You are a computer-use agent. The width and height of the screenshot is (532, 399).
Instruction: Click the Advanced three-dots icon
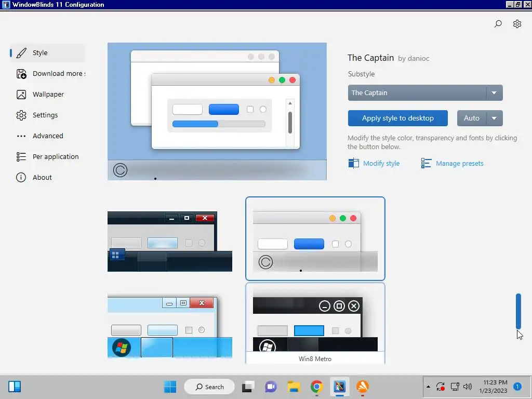pos(21,136)
